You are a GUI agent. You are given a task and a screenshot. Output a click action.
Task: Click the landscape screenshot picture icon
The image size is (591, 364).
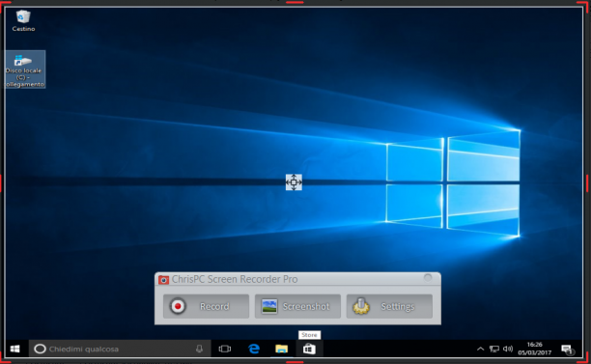click(269, 306)
